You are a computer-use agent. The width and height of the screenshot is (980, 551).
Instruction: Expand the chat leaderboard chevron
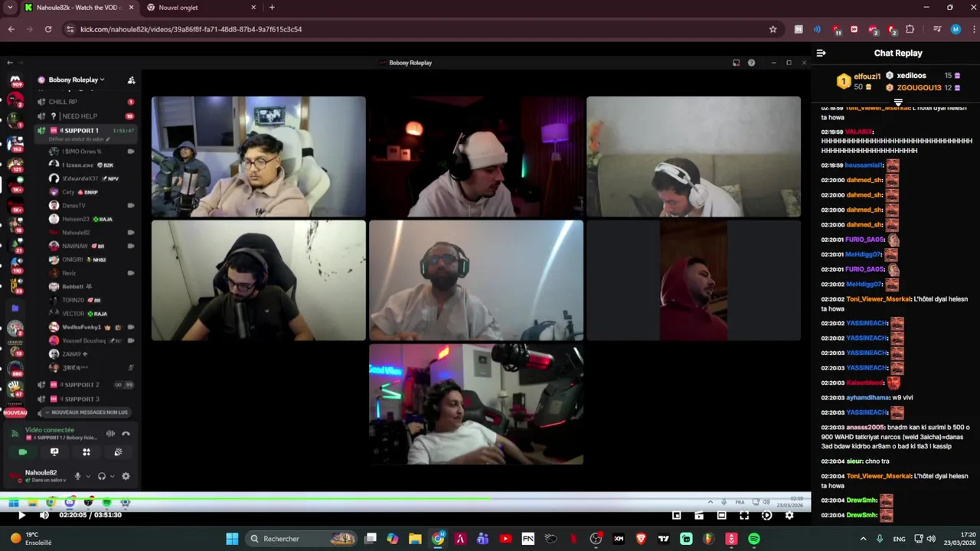(898, 101)
